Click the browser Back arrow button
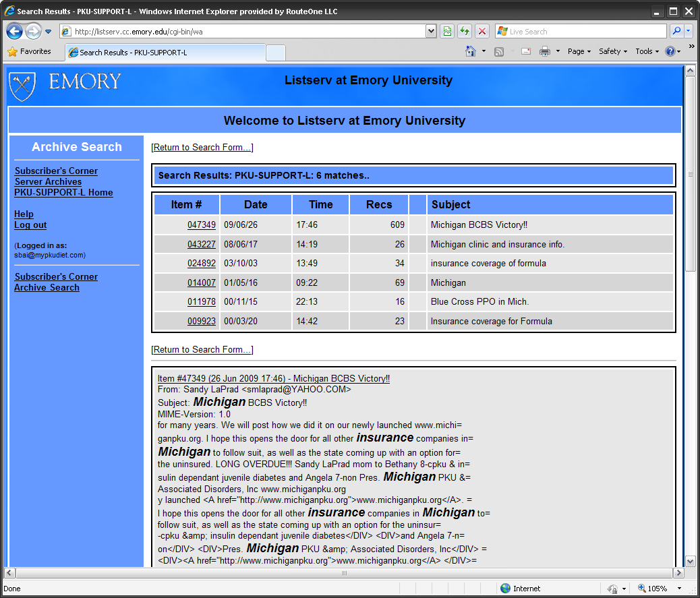The height and width of the screenshot is (598, 700). [x=15, y=31]
